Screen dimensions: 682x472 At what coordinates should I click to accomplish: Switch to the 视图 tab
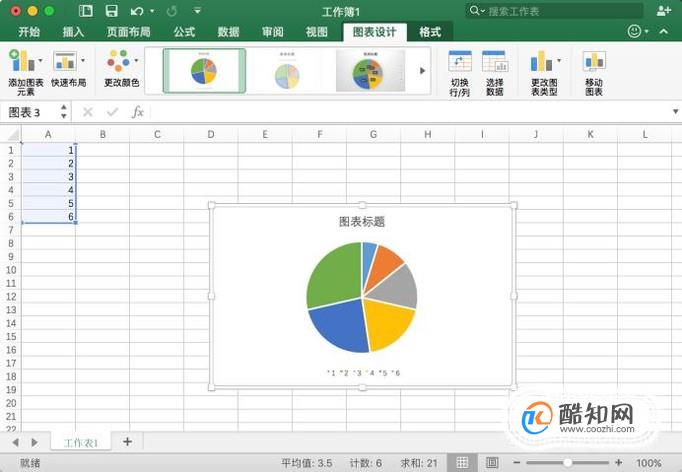(x=317, y=32)
